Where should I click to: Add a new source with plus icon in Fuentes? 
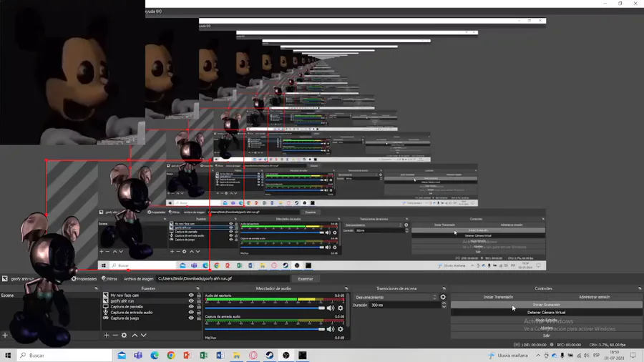click(107, 336)
